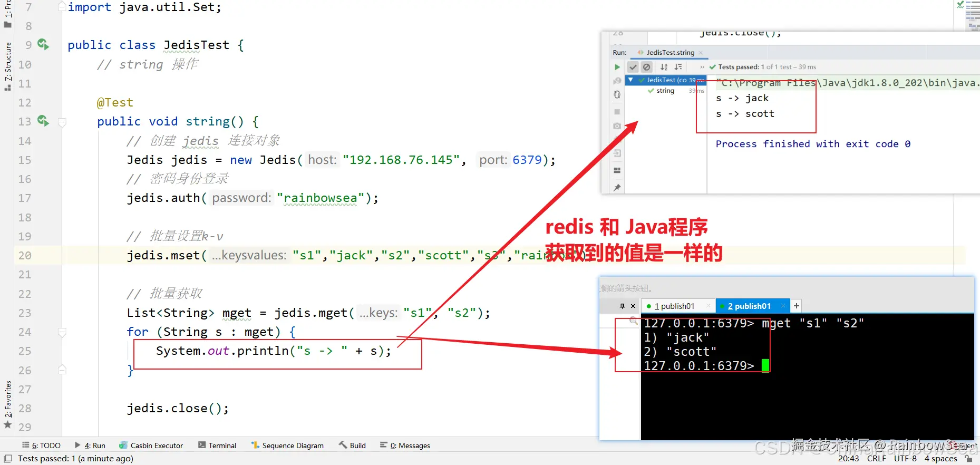Rerun tests with the green play button
Image resolution: width=980 pixels, height=465 pixels.
click(x=617, y=67)
